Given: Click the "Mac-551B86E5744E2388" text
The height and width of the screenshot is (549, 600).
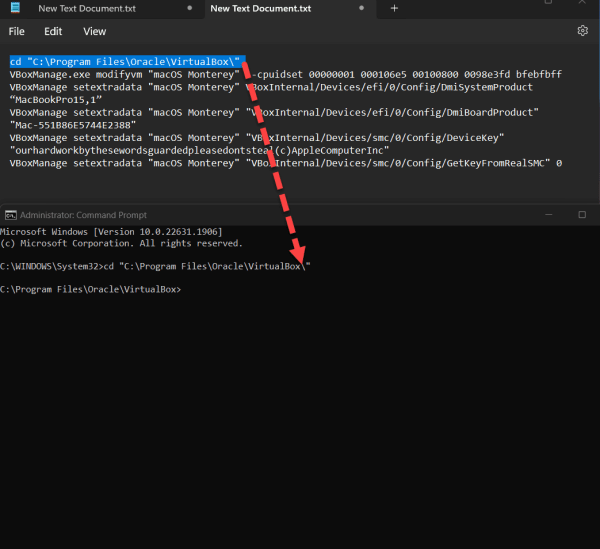Looking at the screenshot, I should [73, 125].
